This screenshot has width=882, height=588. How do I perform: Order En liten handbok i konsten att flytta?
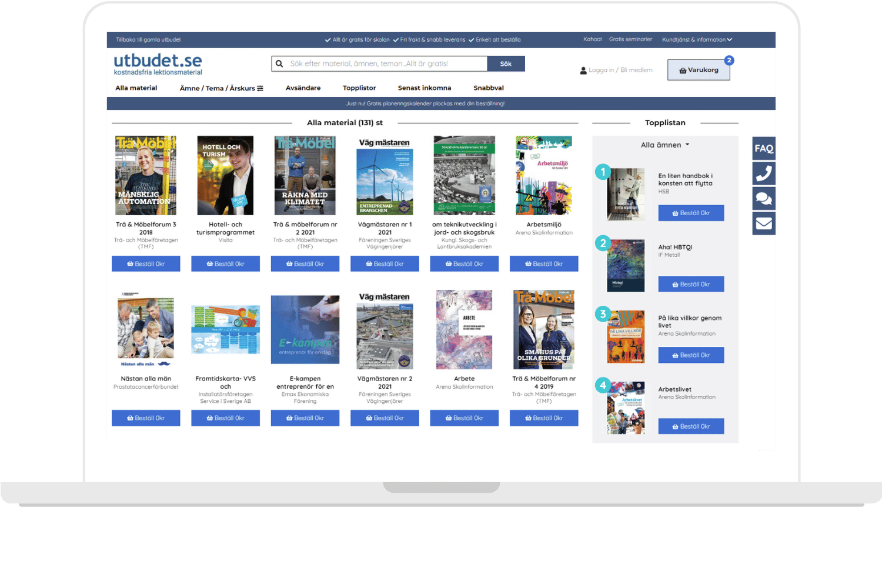(x=691, y=213)
